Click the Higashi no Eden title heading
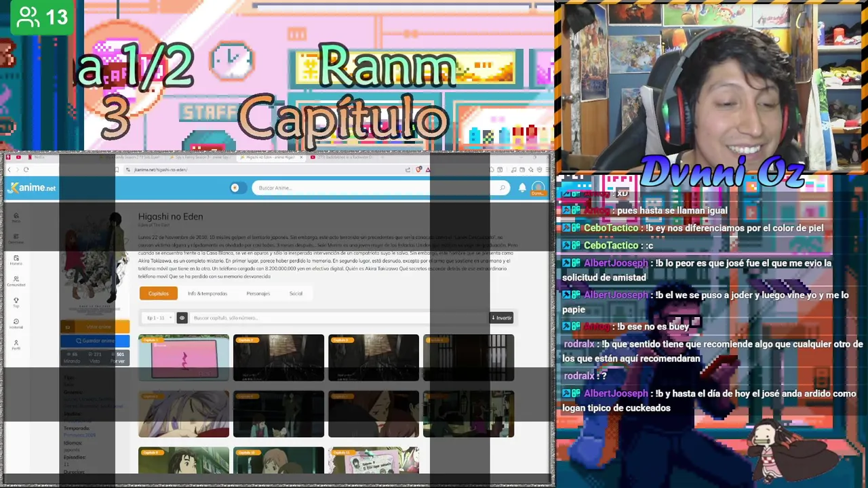 [170, 217]
